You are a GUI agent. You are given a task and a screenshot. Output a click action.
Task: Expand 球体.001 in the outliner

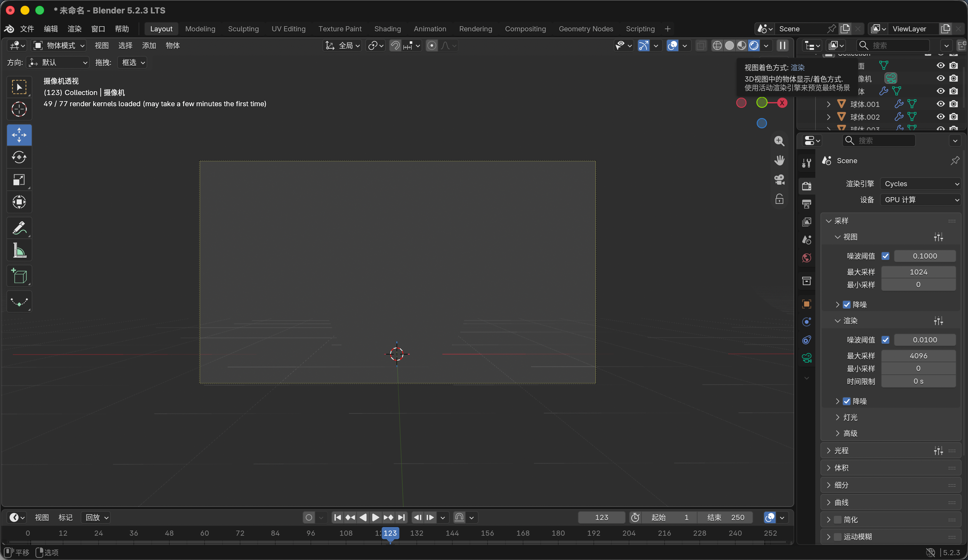click(828, 104)
